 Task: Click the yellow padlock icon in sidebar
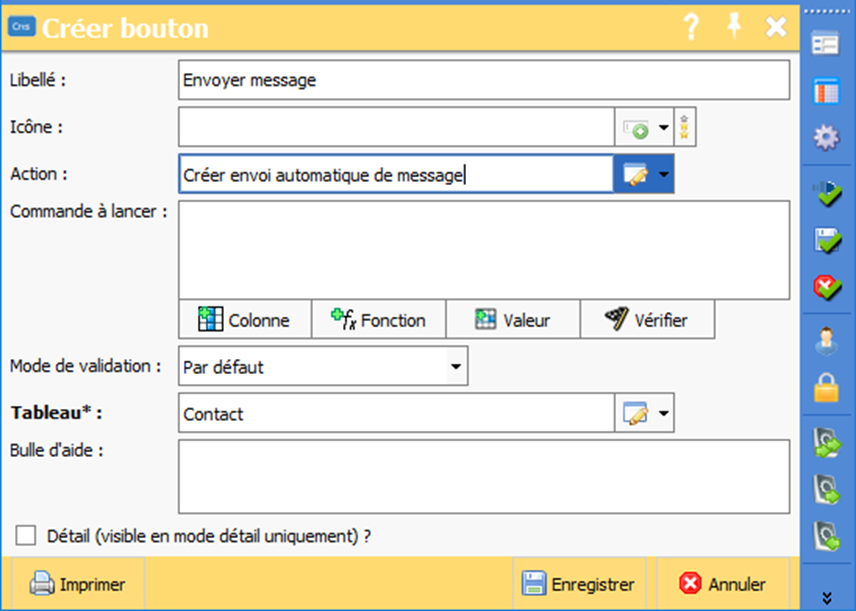826,387
